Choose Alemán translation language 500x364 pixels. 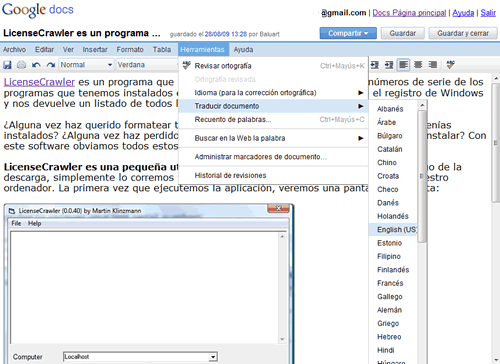click(393, 310)
